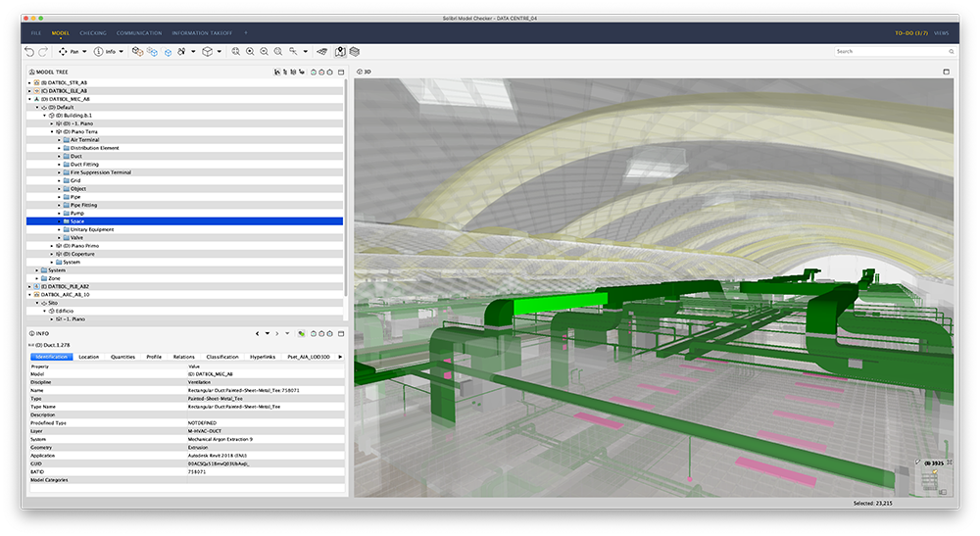Screen dimensions: 980x536
Task: Click the Undo arrow in toolbar
Action: (x=29, y=52)
